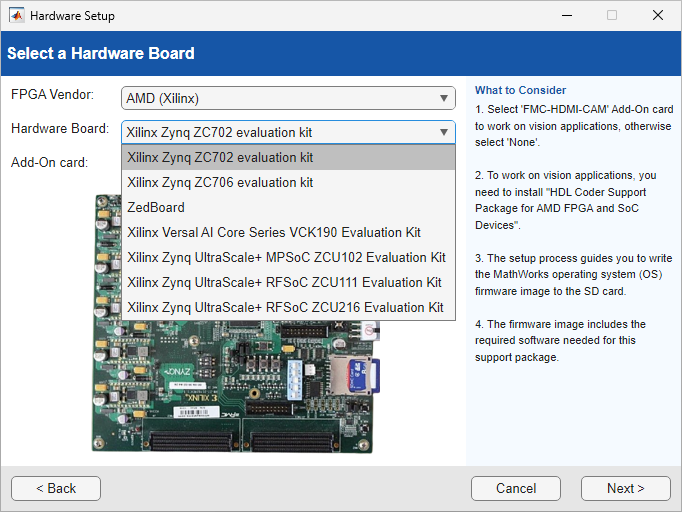Click the FPGA Vendor label
Image resolution: width=682 pixels, height=512 pixels.
tap(52, 94)
